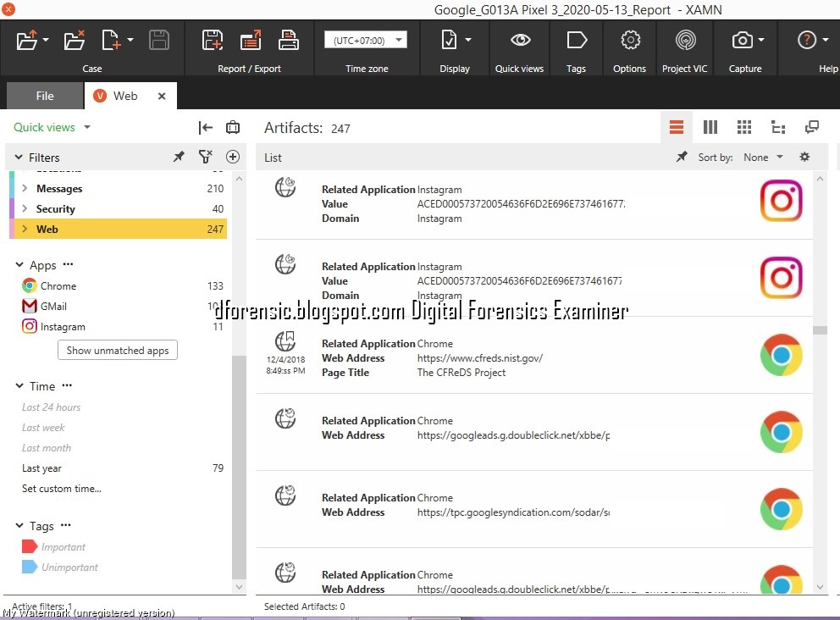Click the Show unmatched apps button
This screenshot has height=620, width=840.
click(117, 350)
